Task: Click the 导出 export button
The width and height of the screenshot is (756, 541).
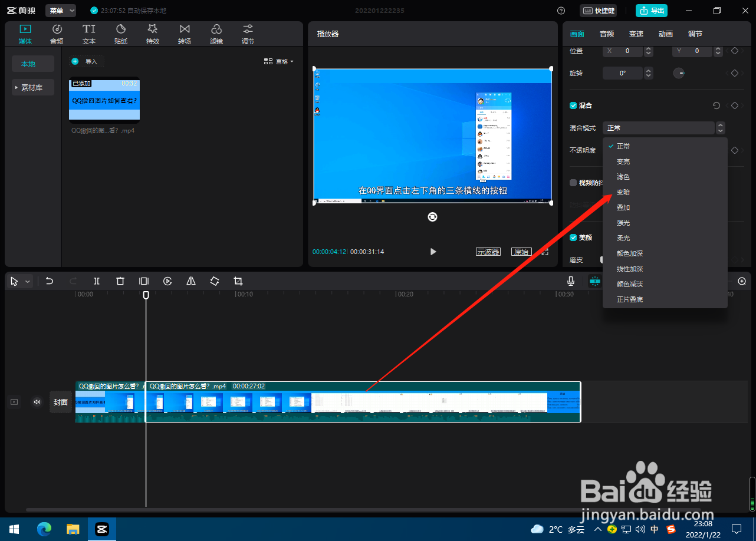Action: (x=652, y=11)
